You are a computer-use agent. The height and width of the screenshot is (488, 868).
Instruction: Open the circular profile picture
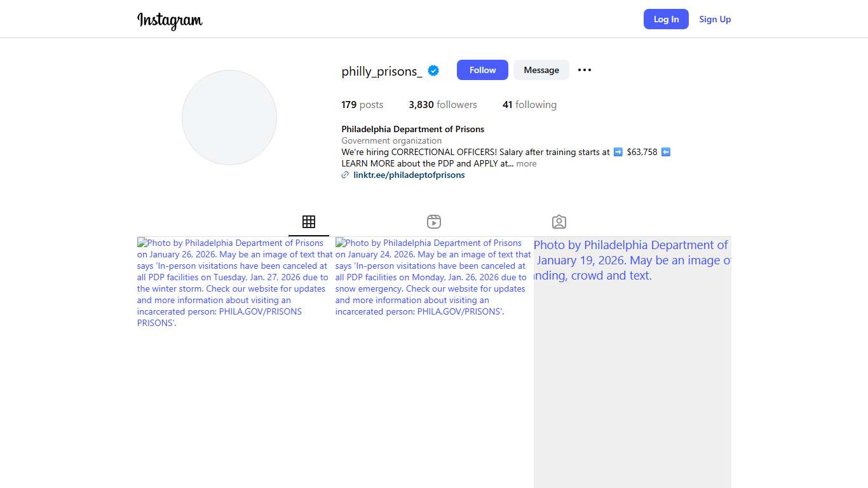tap(229, 118)
